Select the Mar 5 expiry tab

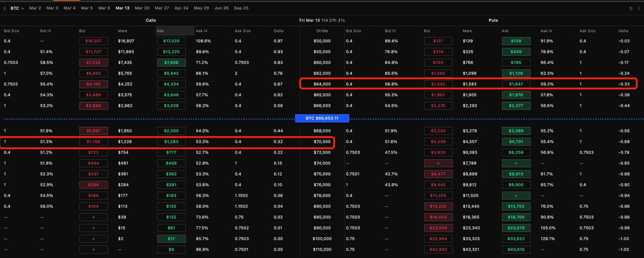[87, 9]
